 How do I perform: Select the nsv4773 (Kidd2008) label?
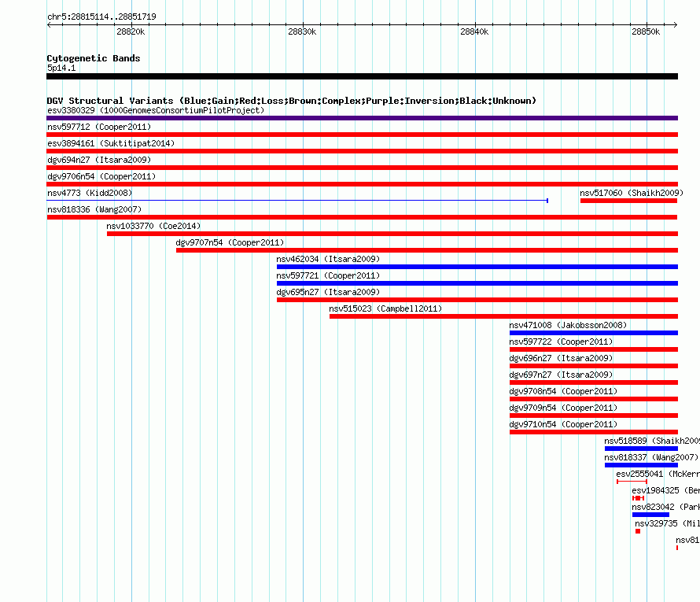tap(90, 193)
